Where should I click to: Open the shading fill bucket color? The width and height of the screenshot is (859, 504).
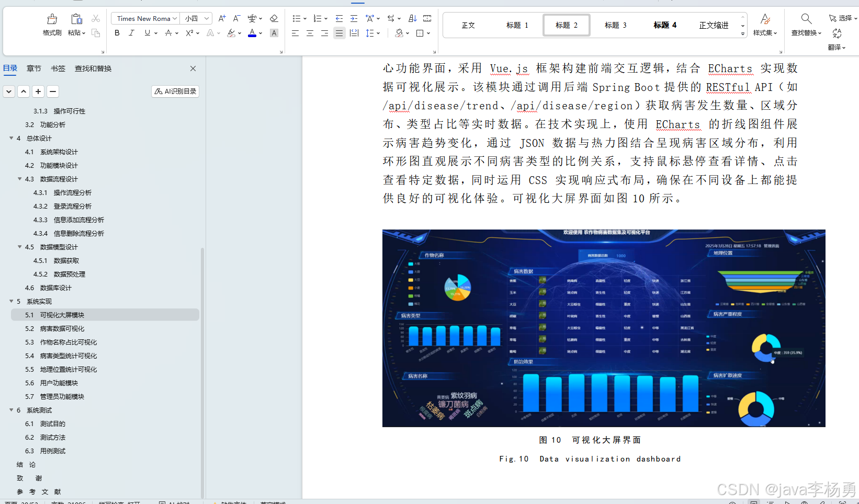point(399,33)
